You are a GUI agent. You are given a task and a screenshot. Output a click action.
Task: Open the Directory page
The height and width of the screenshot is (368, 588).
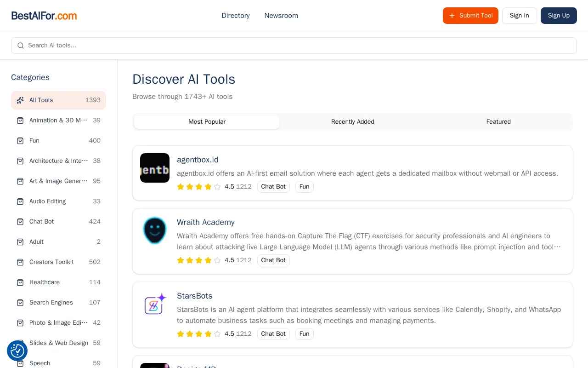236,16
